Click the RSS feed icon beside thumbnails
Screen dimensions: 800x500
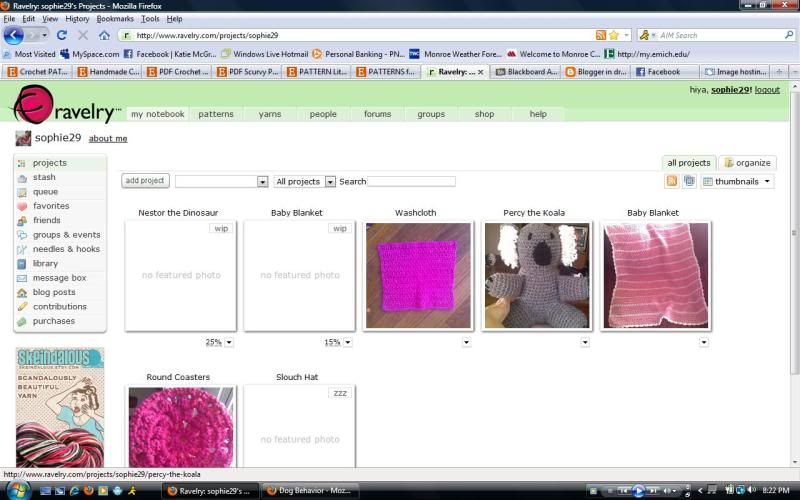click(x=672, y=181)
